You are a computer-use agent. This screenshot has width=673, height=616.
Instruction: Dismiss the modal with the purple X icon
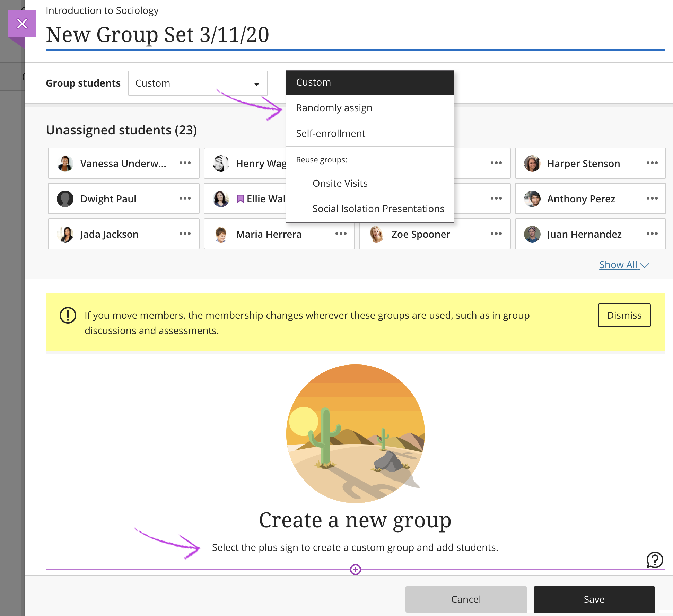tap(22, 24)
